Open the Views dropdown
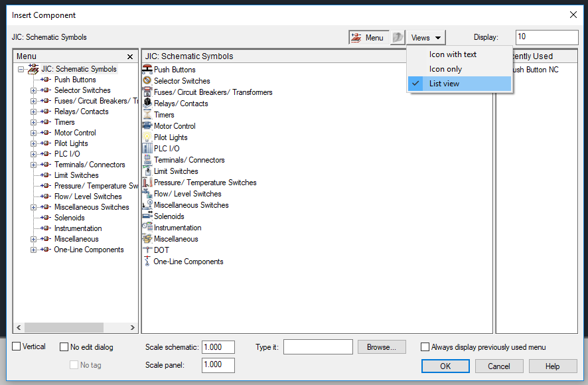Image resolution: width=588 pixels, height=385 pixels. [x=425, y=37]
